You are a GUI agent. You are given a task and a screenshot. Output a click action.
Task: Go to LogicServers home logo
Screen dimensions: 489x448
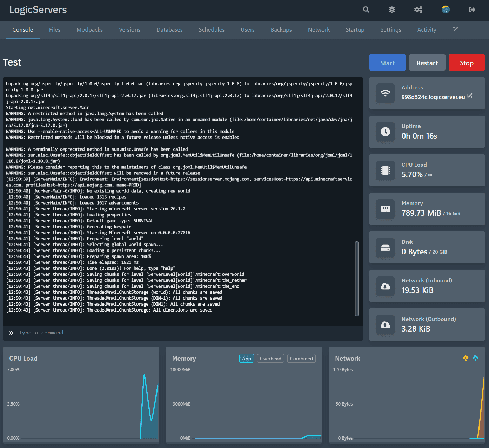[x=38, y=9]
